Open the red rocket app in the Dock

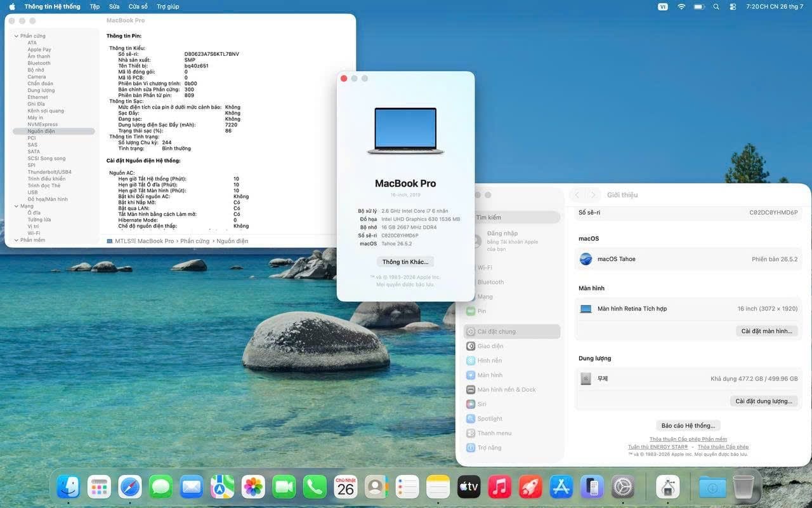530,487
